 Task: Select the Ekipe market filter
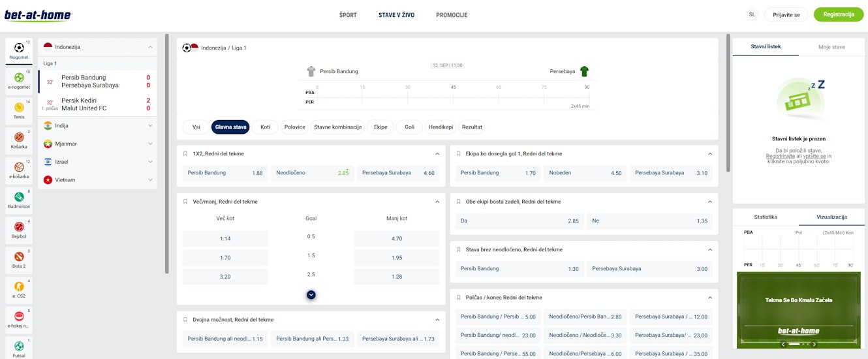(x=380, y=127)
